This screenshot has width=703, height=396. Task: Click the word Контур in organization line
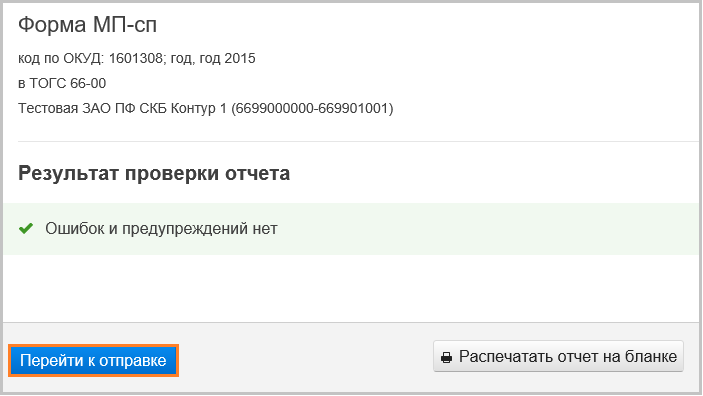(193, 109)
